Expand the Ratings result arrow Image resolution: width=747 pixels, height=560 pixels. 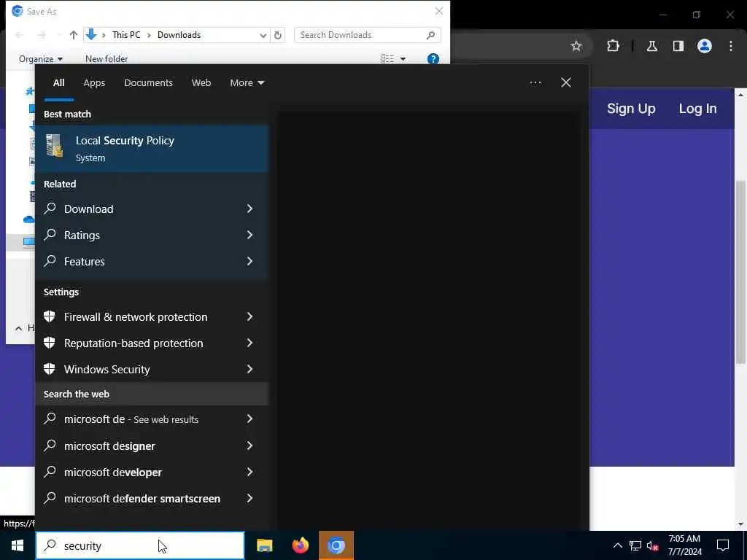249,235
